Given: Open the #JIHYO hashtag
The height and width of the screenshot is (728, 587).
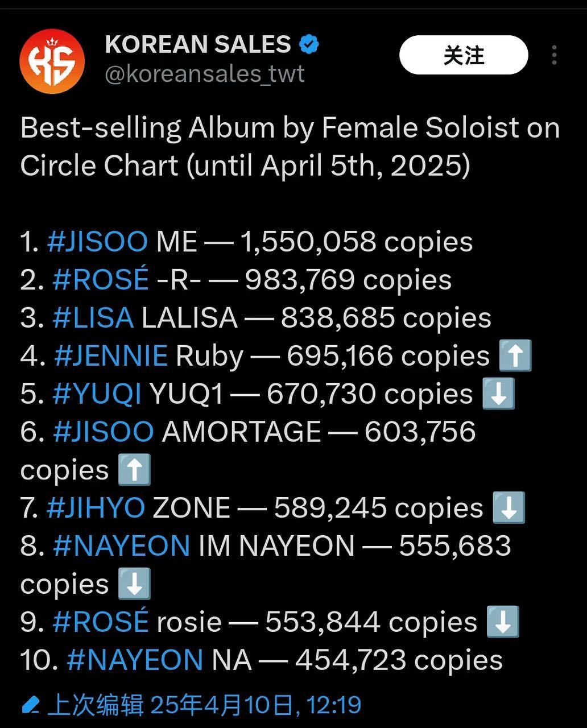Looking at the screenshot, I should click(96, 508).
